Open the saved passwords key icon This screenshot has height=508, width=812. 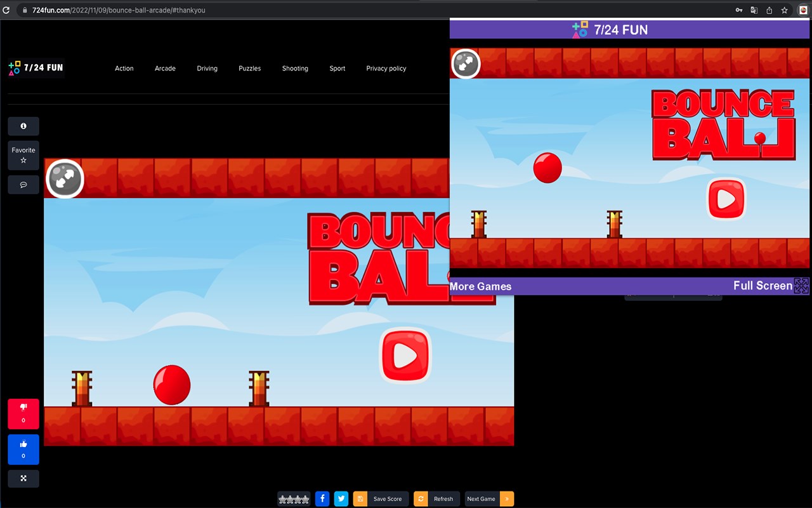tap(739, 10)
